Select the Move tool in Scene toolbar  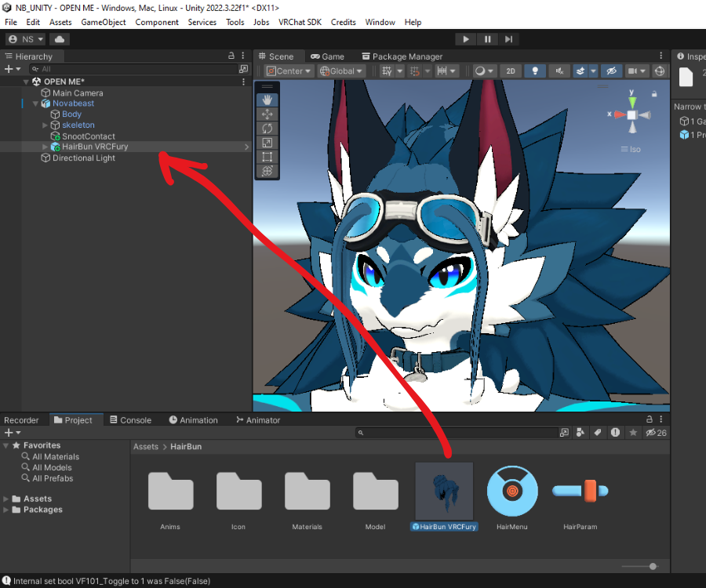point(267,114)
